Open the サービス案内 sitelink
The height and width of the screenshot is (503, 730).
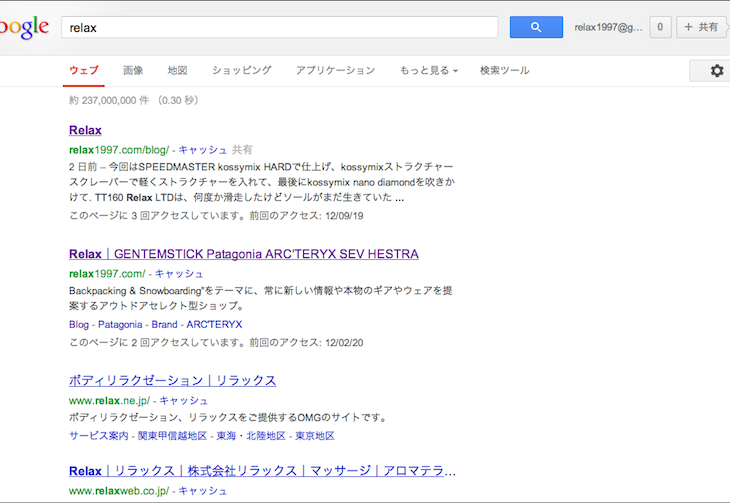(x=99, y=435)
